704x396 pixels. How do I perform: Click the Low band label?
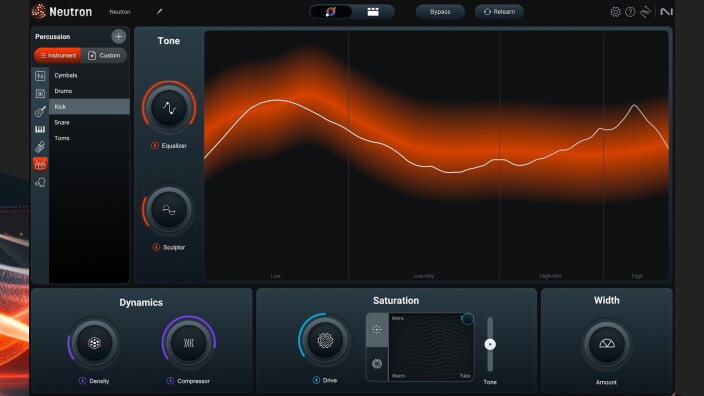point(276,276)
